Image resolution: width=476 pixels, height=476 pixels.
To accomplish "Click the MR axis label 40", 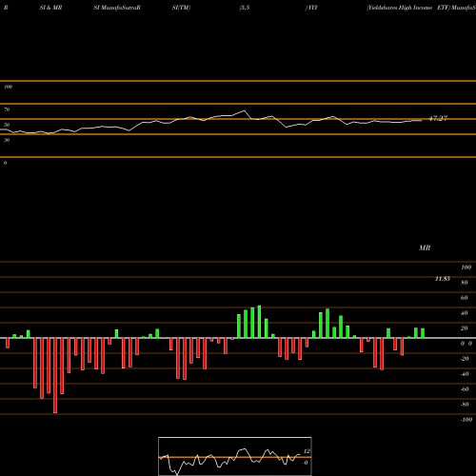I will click(x=465, y=313).
